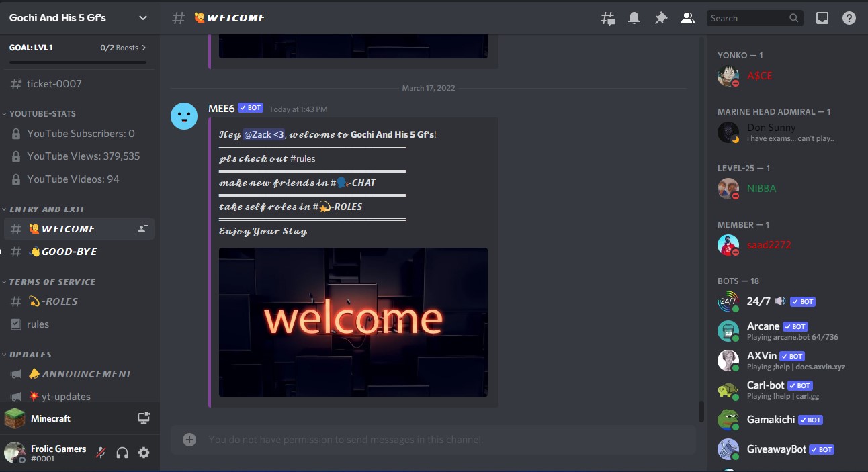Collapse the YOUTUBE-STATS category

coord(42,114)
